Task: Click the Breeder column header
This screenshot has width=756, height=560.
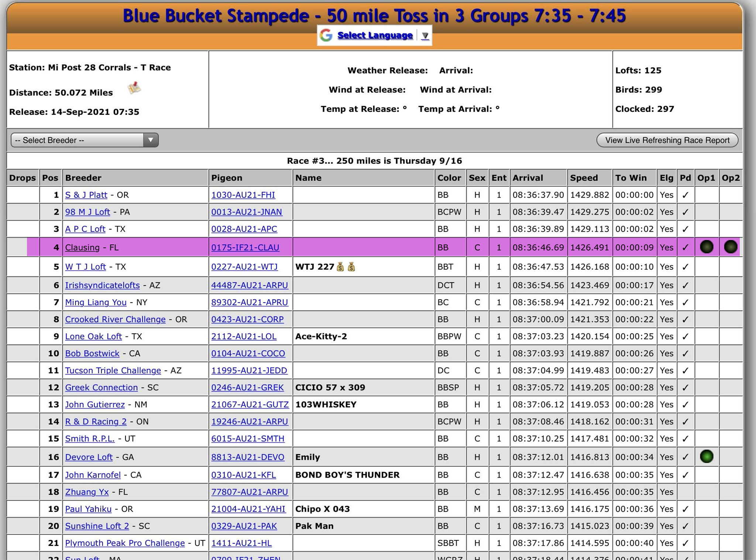Action: pyautogui.click(x=83, y=178)
